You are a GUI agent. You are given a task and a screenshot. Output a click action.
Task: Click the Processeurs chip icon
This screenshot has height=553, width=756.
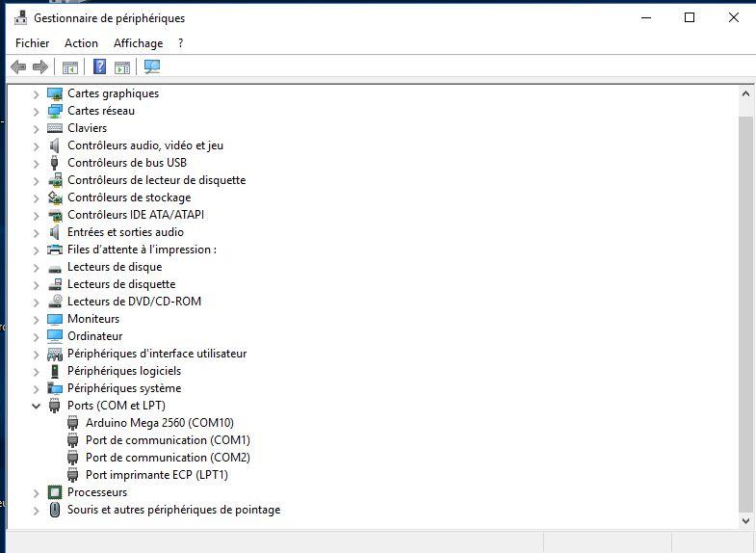tap(55, 492)
